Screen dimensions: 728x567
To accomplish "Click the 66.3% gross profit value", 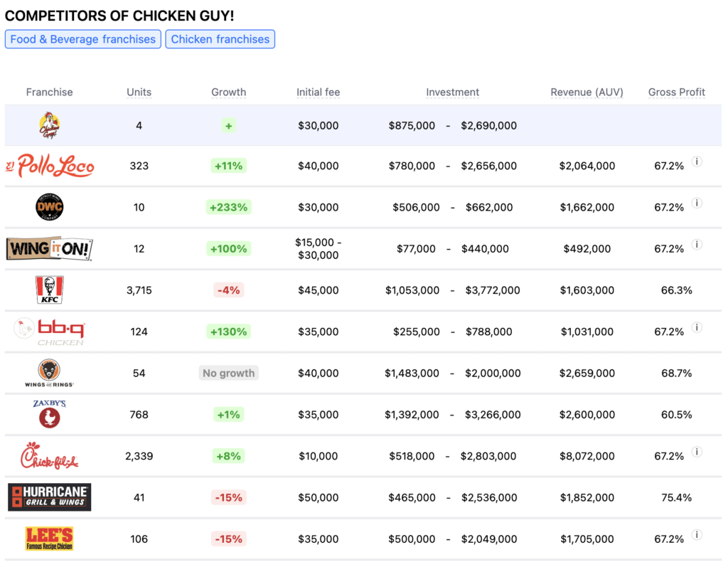I will pos(677,290).
